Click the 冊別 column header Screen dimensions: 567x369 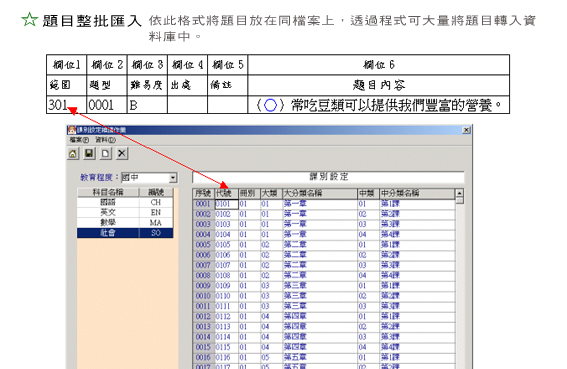(x=249, y=194)
